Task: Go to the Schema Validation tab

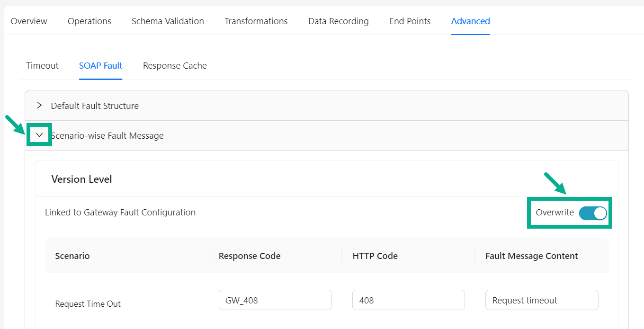Action: (x=168, y=21)
